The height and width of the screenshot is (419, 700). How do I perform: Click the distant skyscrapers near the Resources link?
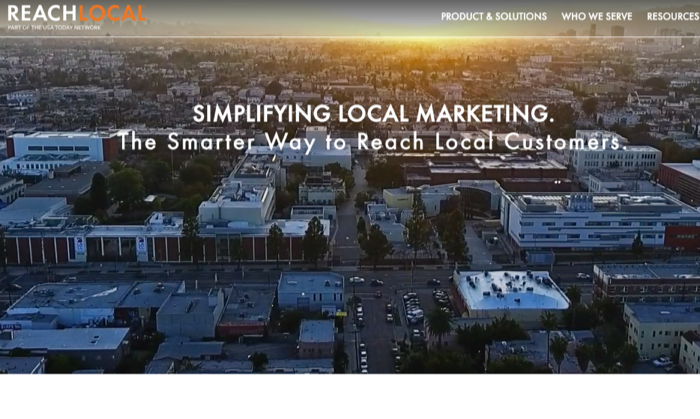(607, 31)
